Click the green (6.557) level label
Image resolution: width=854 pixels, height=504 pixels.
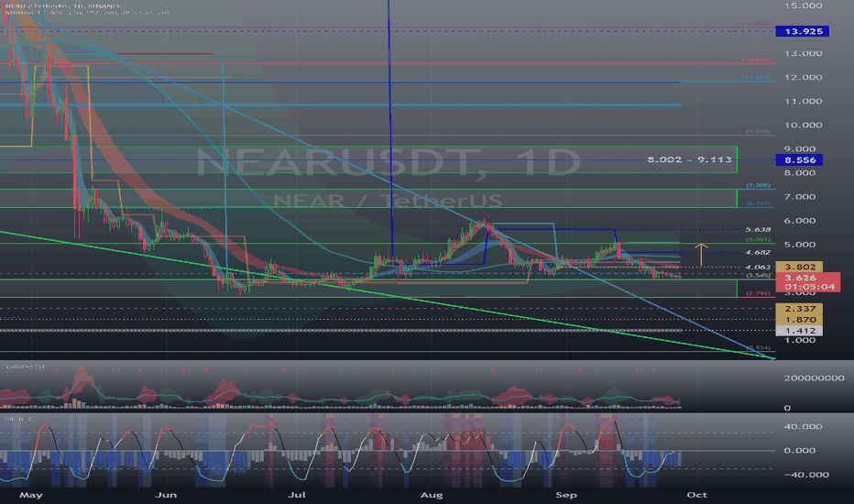pyautogui.click(x=758, y=203)
